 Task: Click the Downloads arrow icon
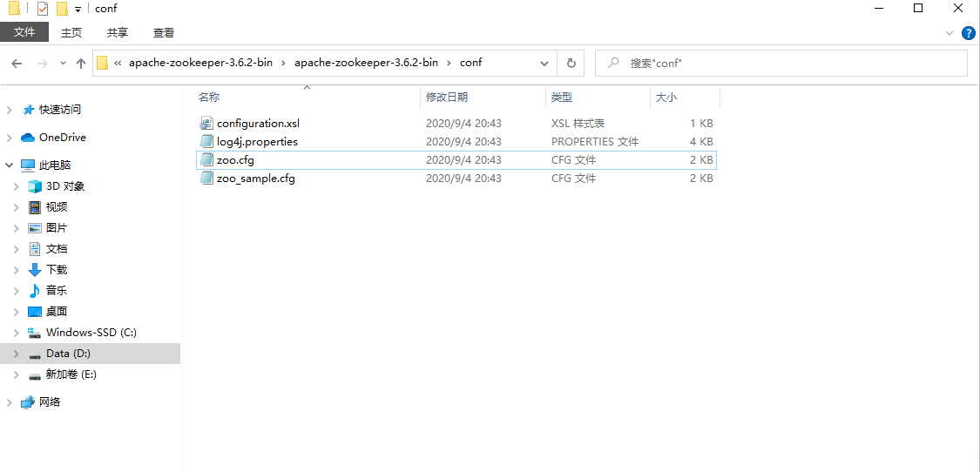35,270
